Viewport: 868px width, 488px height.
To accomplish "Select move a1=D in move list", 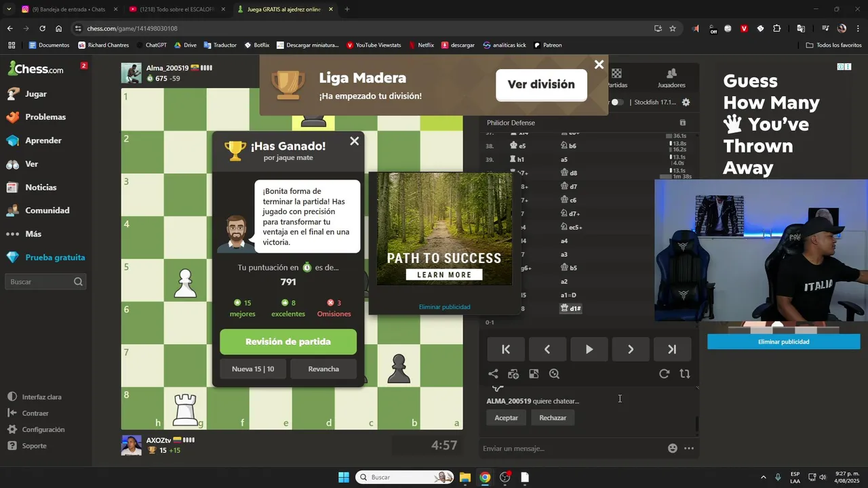I will [x=568, y=295].
